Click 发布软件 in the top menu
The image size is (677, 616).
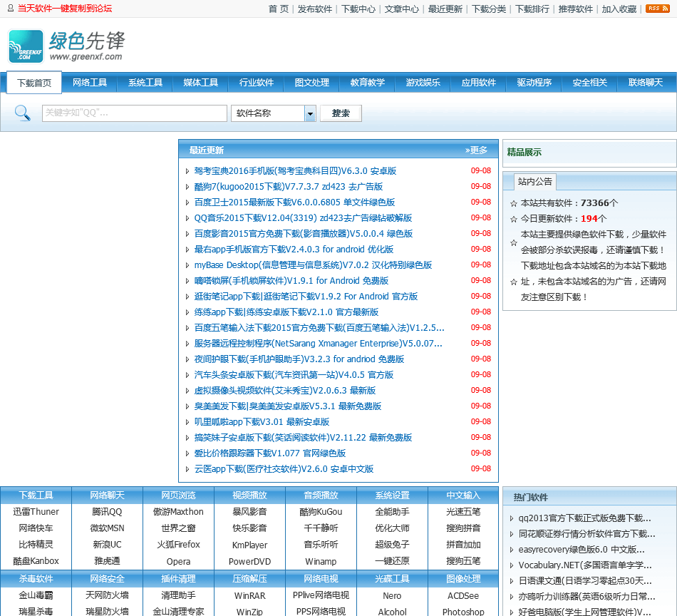[x=315, y=9]
